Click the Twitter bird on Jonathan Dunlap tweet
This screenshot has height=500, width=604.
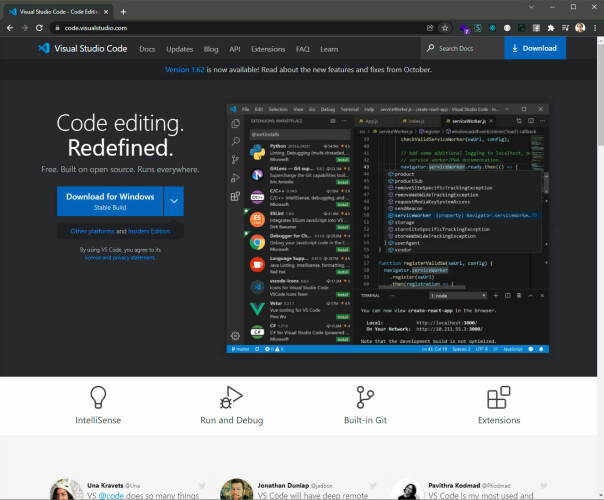(372, 485)
